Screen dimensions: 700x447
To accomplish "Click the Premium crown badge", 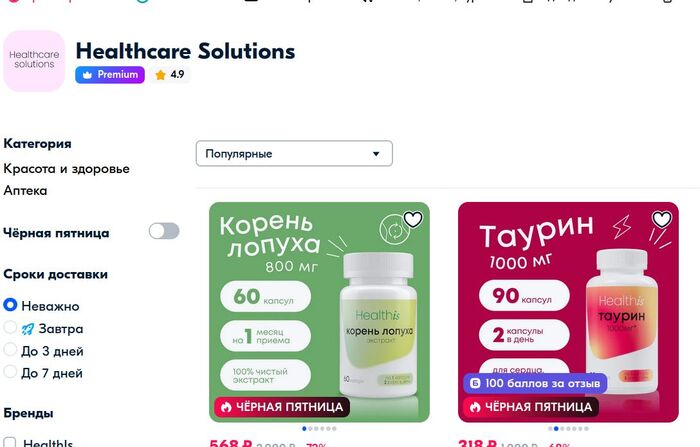I will tap(110, 75).
